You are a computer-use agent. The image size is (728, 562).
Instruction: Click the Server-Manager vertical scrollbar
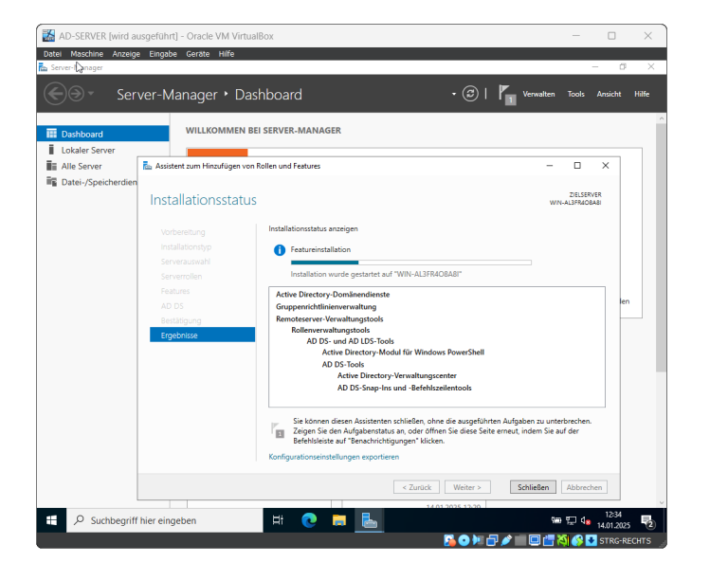click(661, 246)
